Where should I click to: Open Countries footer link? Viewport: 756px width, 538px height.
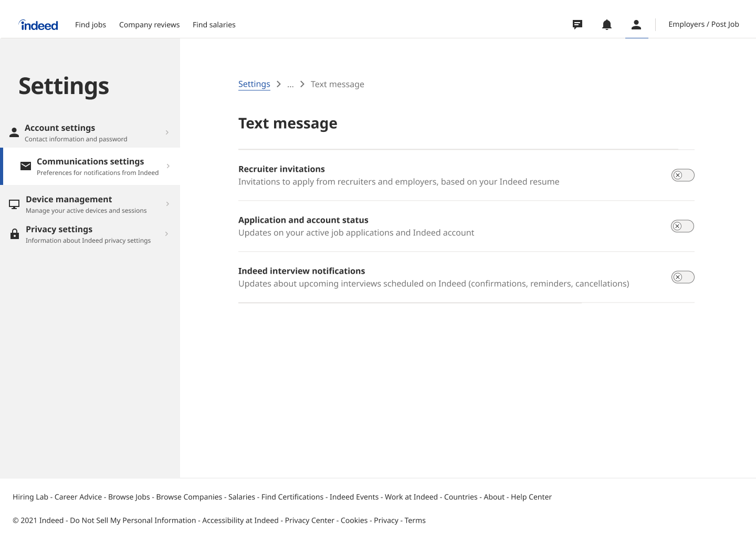[461, 497]
